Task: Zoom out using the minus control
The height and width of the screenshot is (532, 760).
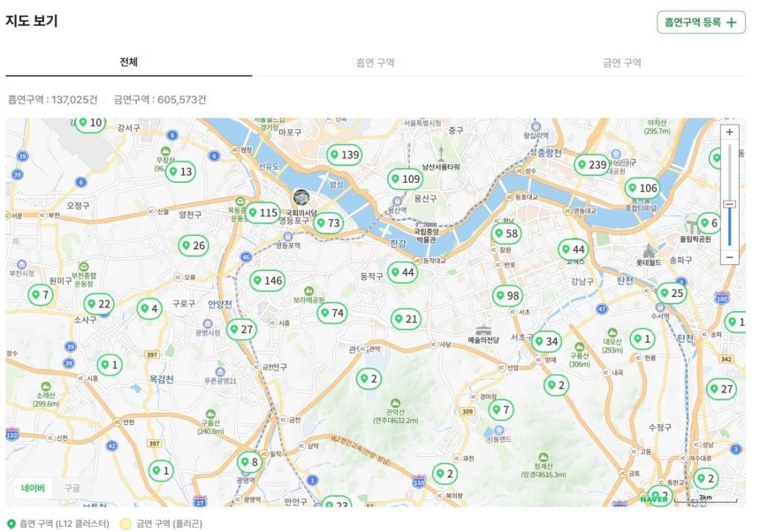Action: (728, 256)
